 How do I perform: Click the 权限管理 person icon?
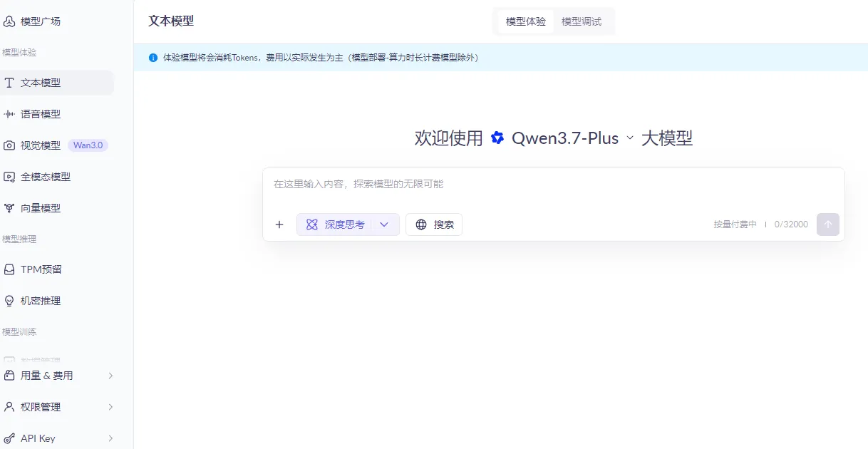[9, 407]
